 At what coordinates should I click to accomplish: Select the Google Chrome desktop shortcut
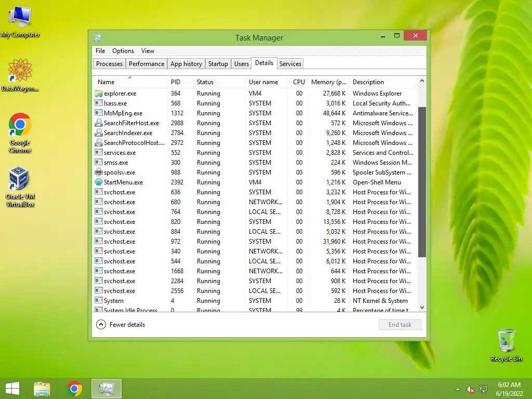click(20, 133)
